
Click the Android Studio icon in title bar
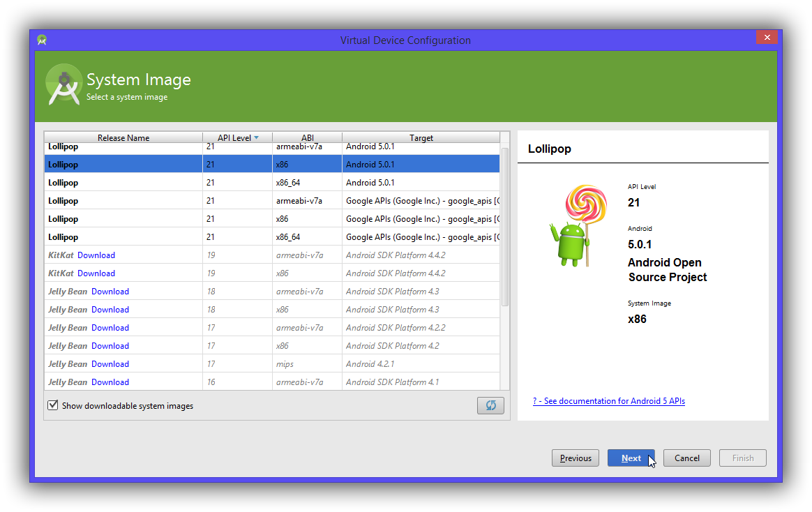(42, 40)
